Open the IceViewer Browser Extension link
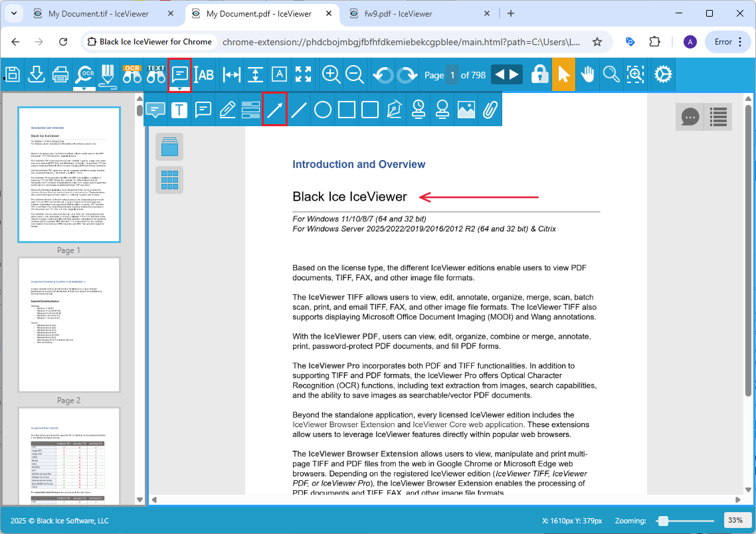Image resolution: width=756 pixels, height=534 pixels. click(343, 424)
